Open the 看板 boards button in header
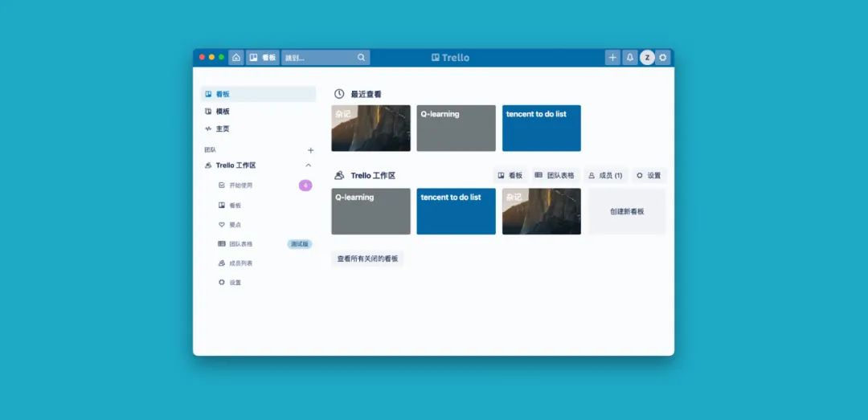 pyautogui.click(x=262, y=58)
